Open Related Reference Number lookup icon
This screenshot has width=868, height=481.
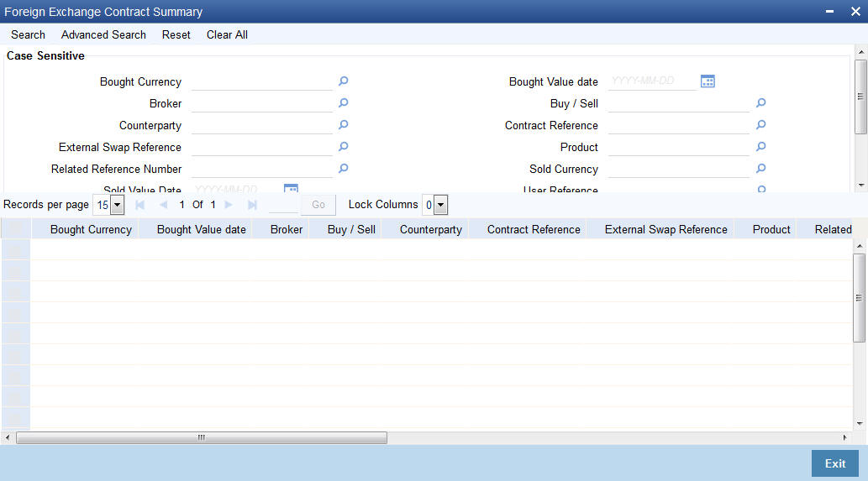343,169
